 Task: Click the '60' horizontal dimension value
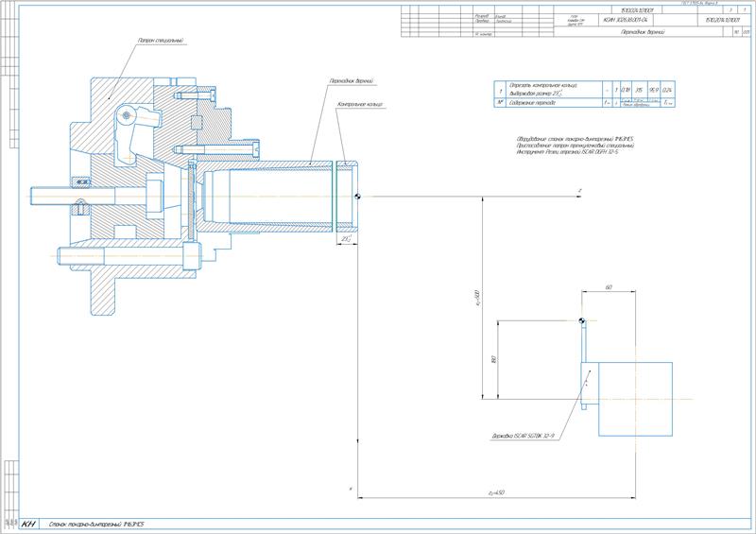(x=609, y=287)
